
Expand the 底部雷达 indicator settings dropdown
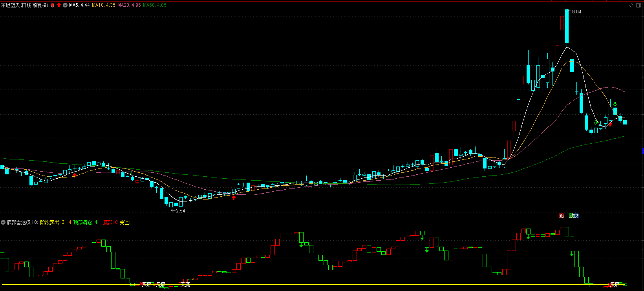pyautogui.click(x=3, y=222)
